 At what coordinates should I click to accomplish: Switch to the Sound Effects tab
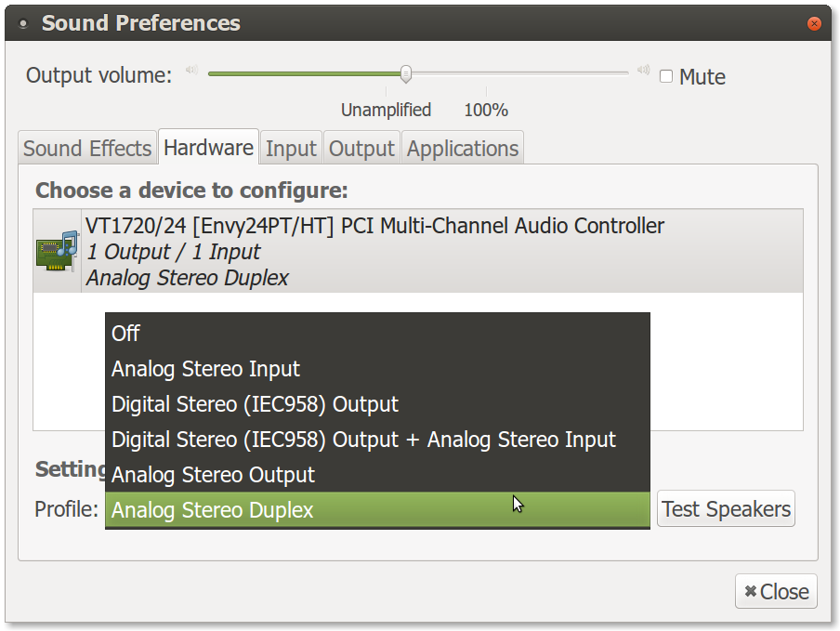pos(87,148)
